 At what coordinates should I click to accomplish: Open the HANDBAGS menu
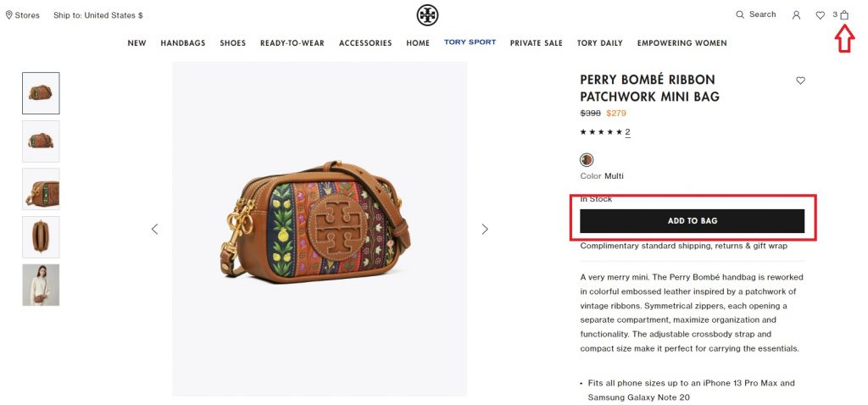click(x=183, y=43)
